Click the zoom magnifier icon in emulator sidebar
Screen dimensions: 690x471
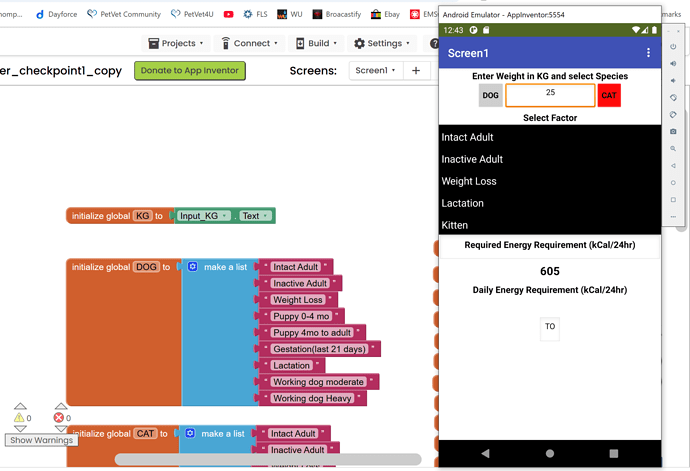[673, 148]
